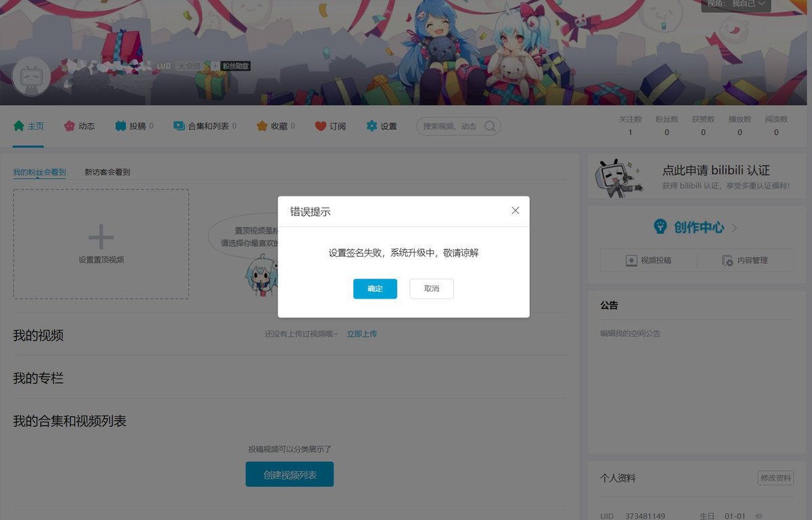The image size is (812, 520).
Task: Click the 播放数 stat
Action: pyautogui.click(x=740, y=126)
